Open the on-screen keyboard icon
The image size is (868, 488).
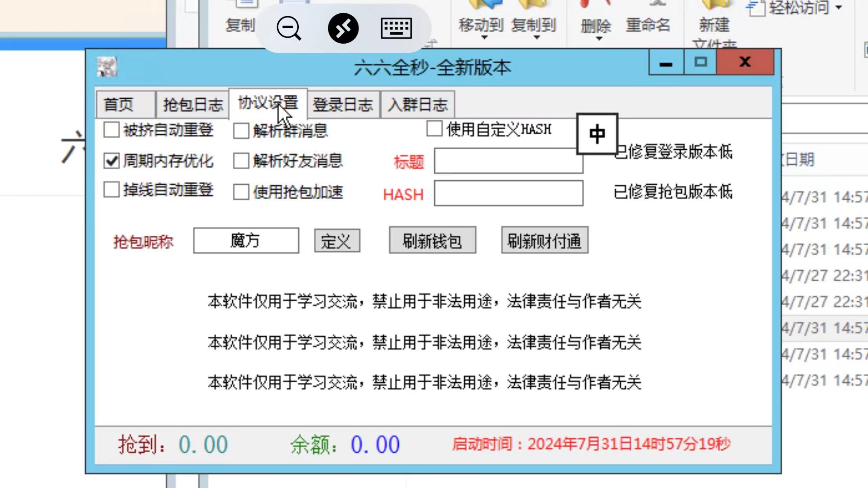pos(396,28)
